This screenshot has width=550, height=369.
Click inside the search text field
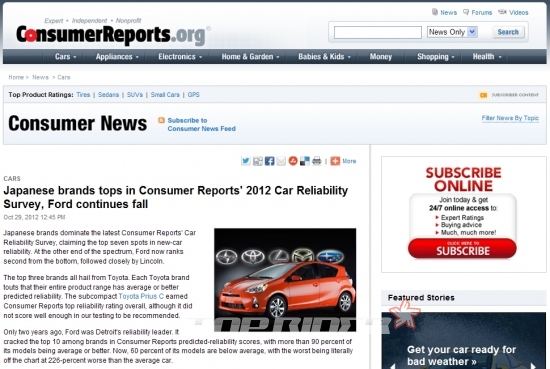click(x=378, y=32)
